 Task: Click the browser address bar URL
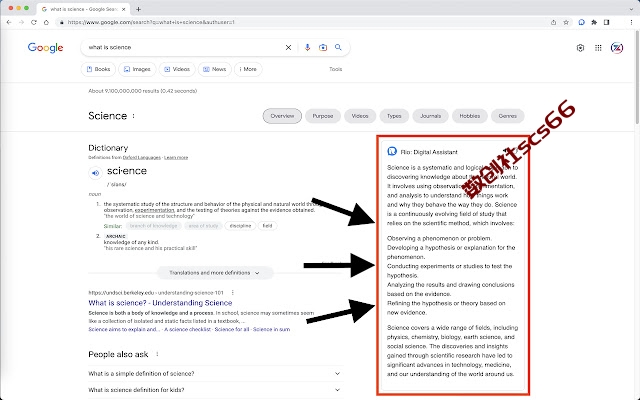[151, 22]
